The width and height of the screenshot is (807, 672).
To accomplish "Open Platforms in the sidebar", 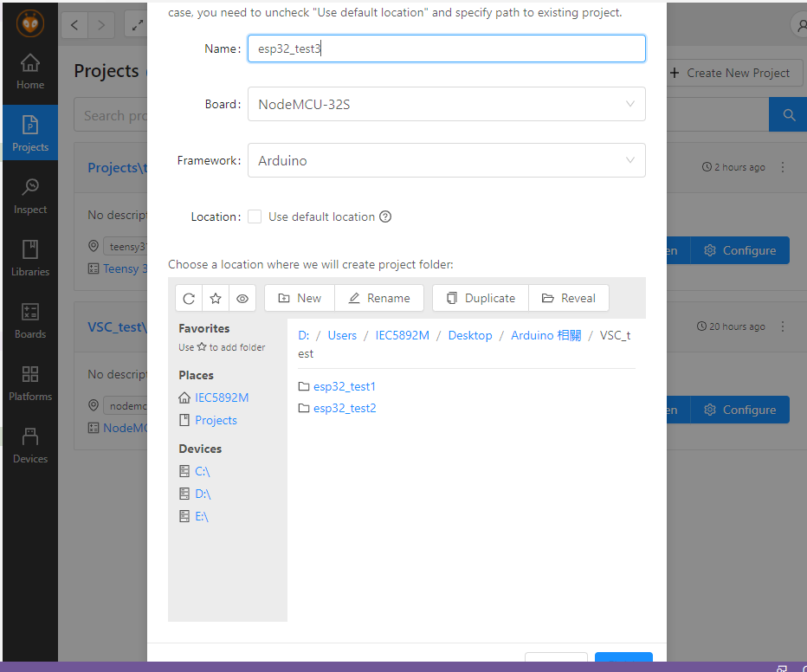I will [x=29, y=383].
